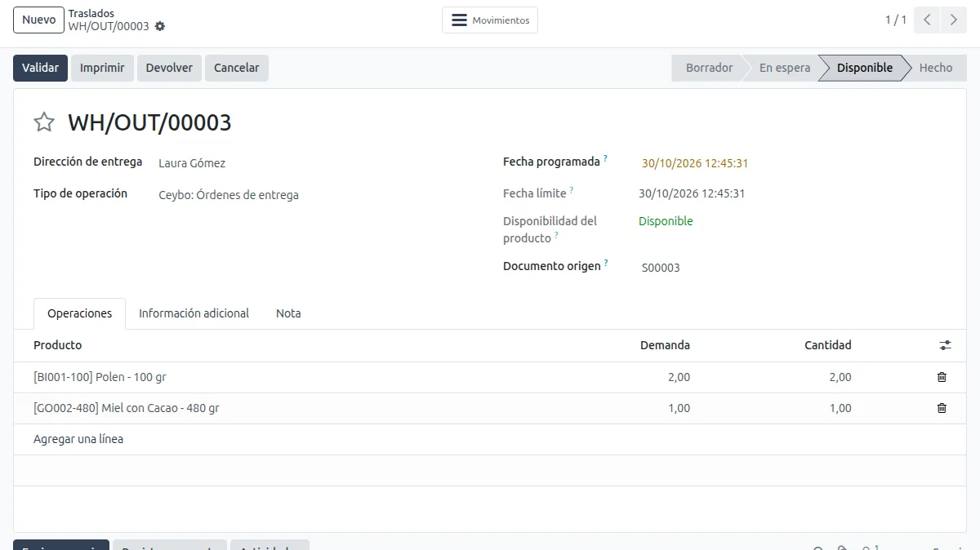Screen dimensions: 980x550
Task: Show help tooltip for Fecha programada
Action: [x=606, y=158]
